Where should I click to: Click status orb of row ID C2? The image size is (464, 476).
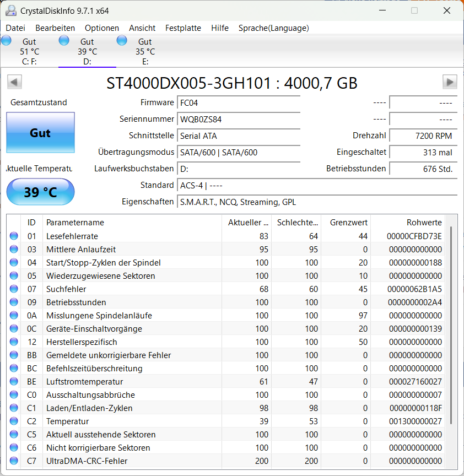tap(14, 421)
